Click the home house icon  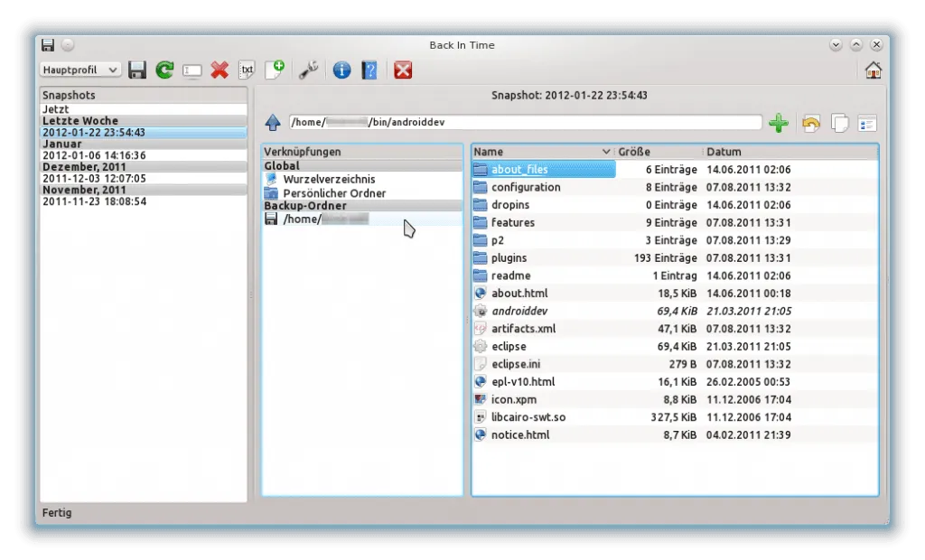[x=873, y=70]
